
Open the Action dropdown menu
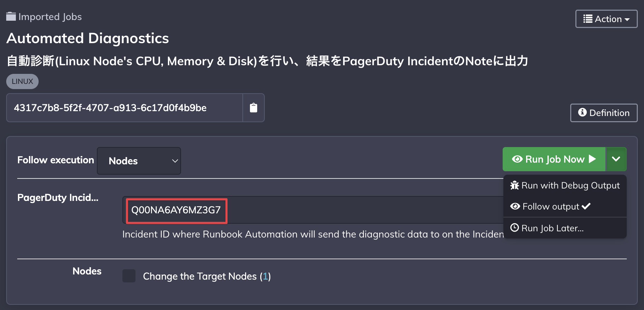606,19
